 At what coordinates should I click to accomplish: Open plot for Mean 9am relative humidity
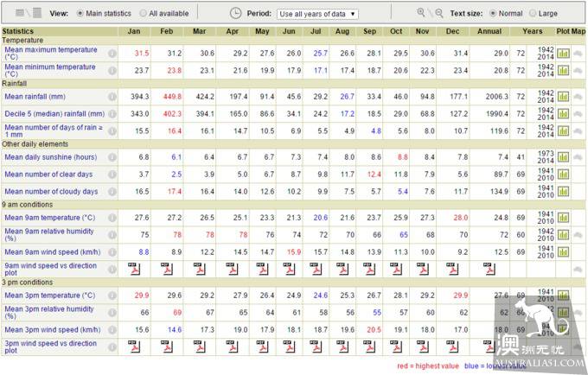click(563, 235)
